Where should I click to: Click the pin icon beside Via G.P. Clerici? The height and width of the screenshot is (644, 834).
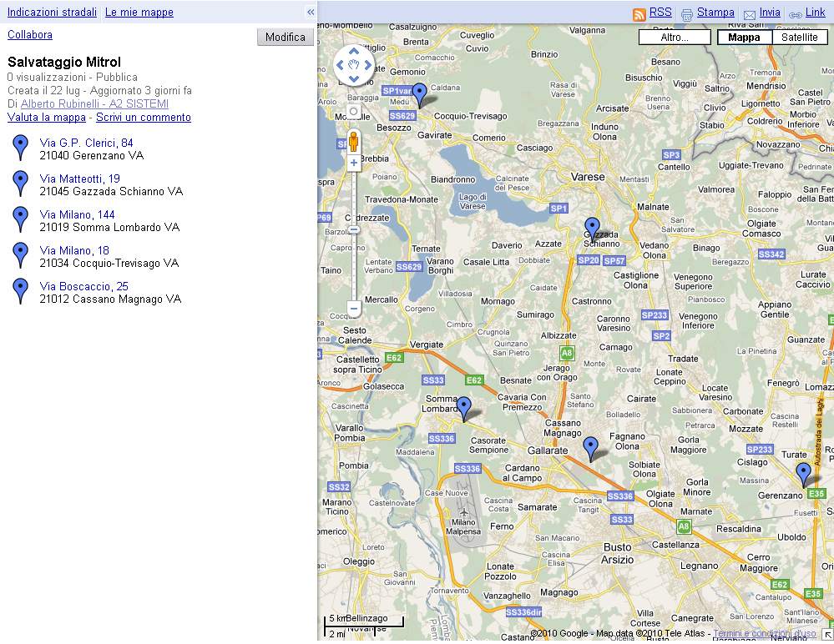click(20, 147)
